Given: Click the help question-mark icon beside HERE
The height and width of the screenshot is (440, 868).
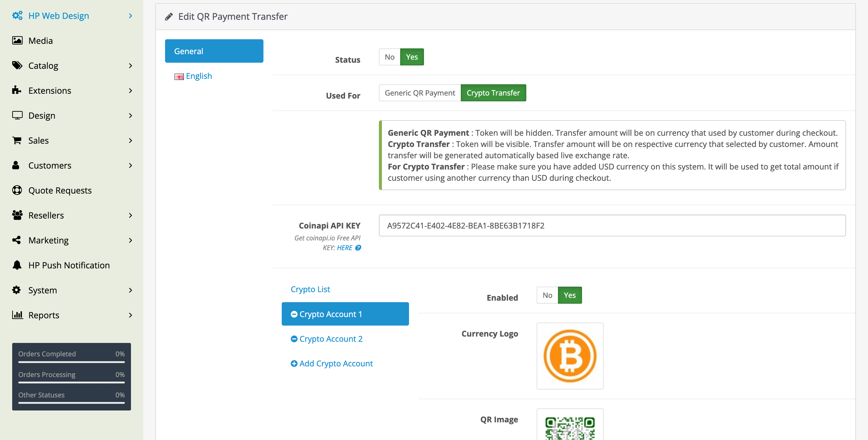Looking at the screenshot, I should tap(358, 248).
